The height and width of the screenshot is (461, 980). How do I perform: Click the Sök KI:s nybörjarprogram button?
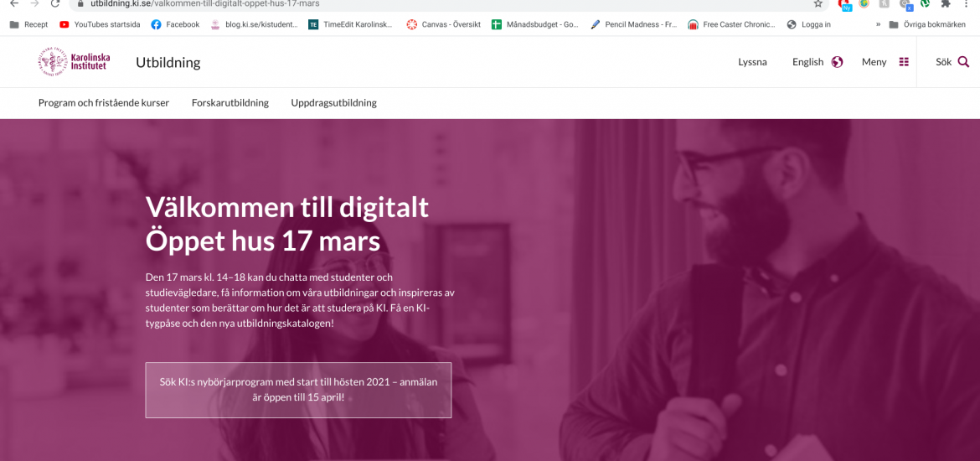point(298,390)
